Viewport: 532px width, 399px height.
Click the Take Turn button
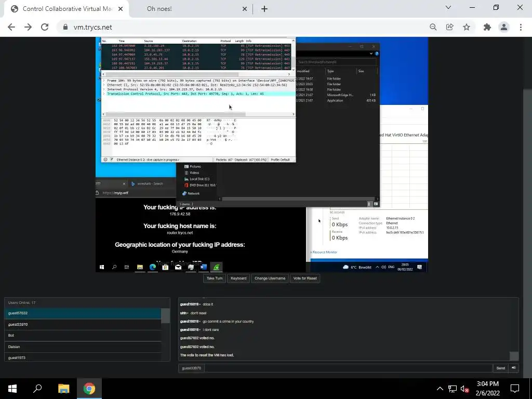click(215, 278)
